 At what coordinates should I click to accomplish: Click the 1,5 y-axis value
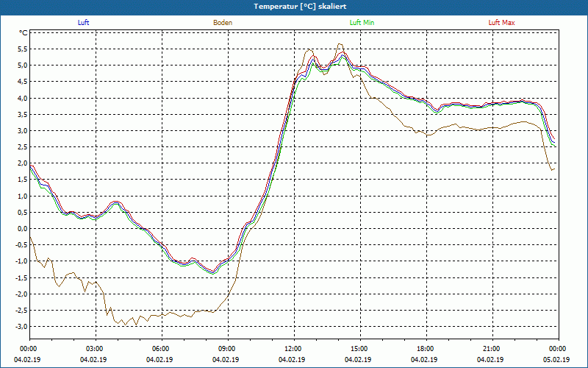22,180
